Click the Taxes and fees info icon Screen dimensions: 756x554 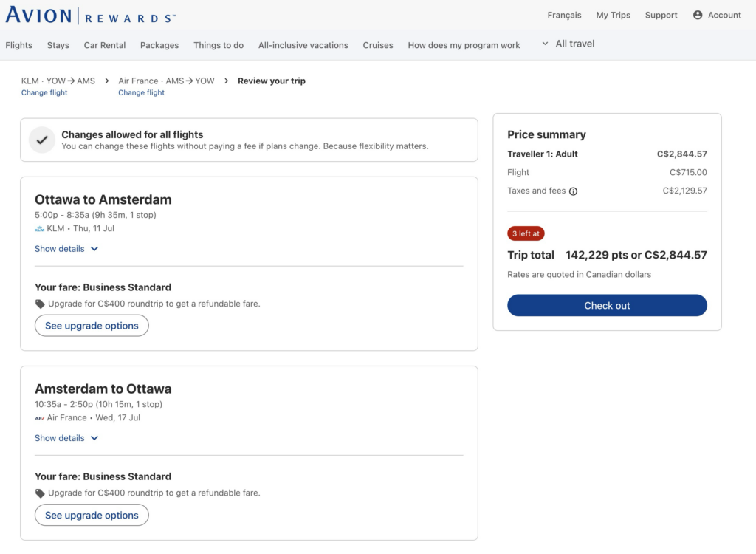click(x=574, y=191)
